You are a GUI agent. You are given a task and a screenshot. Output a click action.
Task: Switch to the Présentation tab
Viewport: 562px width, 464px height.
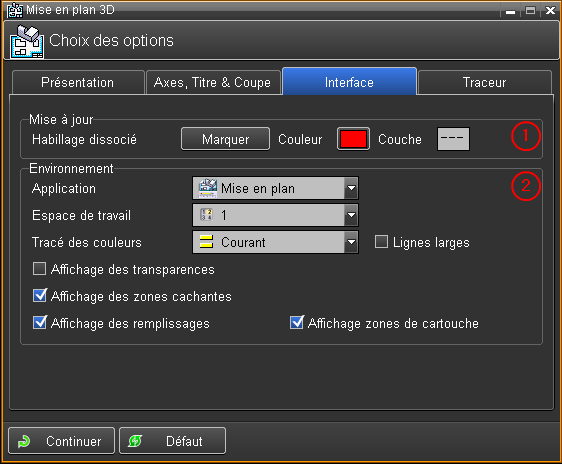[78, 83]
